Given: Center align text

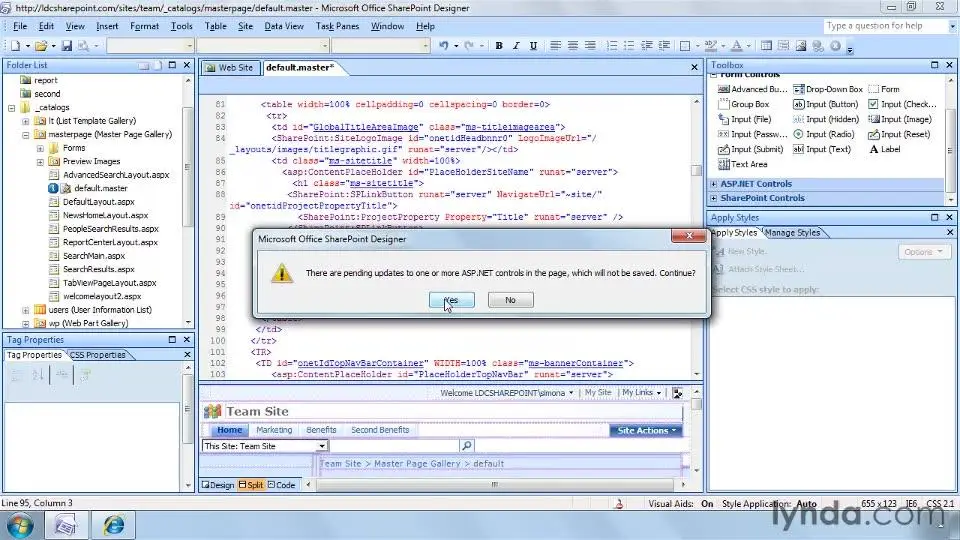Looking at the screenshot, I should coord(572,46).
